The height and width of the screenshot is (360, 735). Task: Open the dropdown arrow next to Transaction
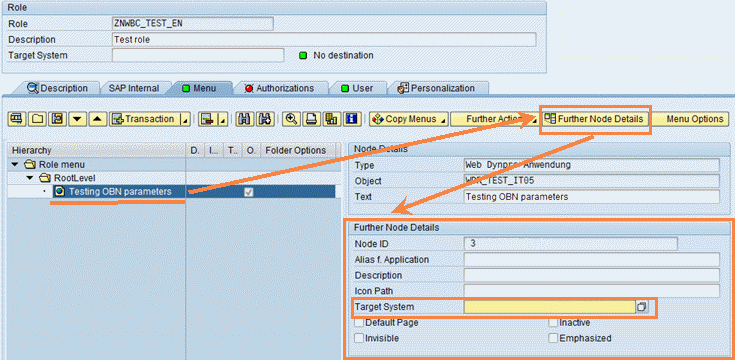185,119
